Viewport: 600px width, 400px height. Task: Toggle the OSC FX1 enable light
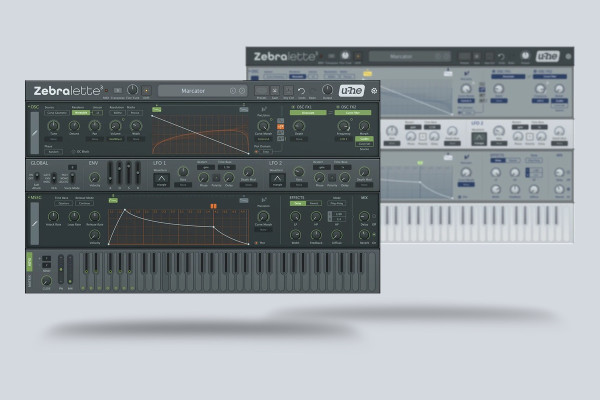pos(293,107)
